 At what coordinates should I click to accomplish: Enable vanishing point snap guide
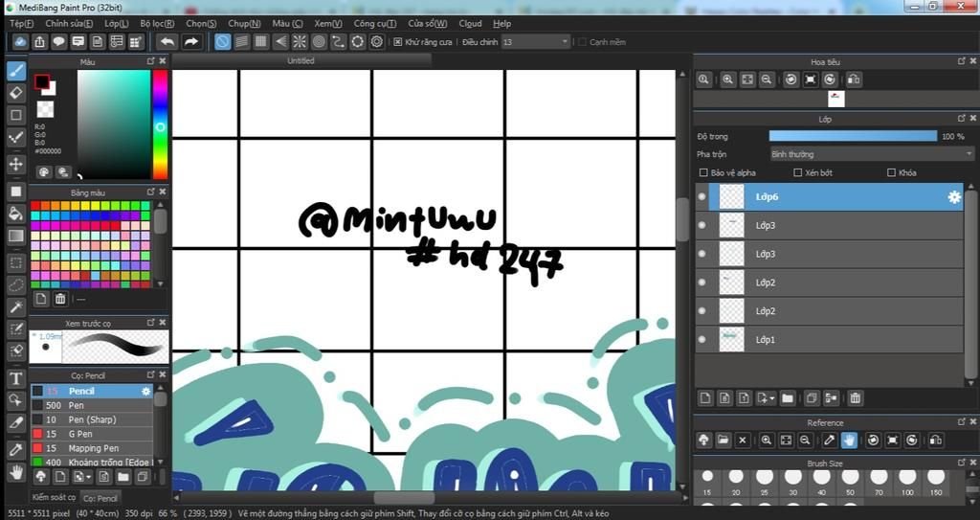pyautogui.click(x=280, y=42)
